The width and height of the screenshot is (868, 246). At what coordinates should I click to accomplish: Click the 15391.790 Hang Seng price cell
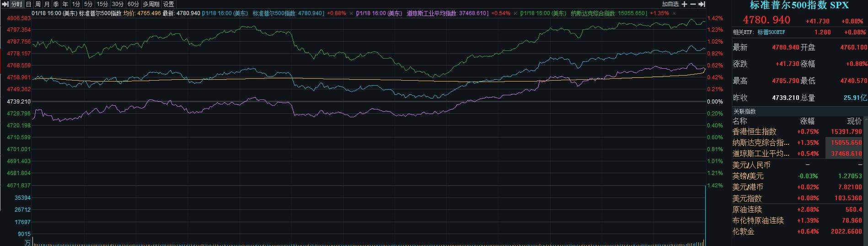tap(847, 131)
